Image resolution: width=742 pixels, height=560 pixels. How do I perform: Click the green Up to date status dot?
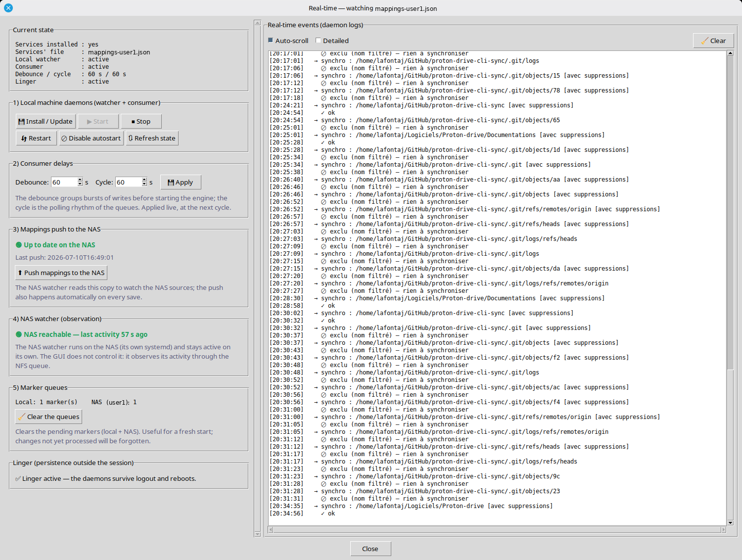click(19, 245)
